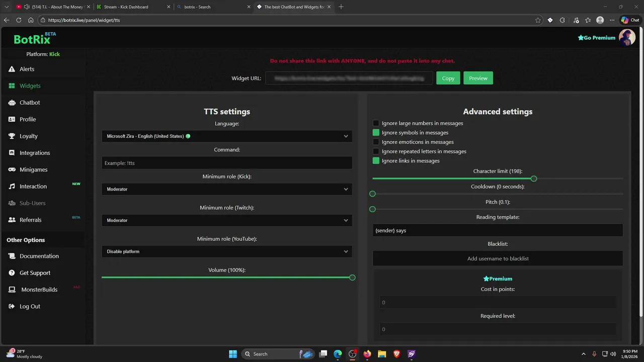644x362 pixels.
Task: Click the Windows taskbar Search box
Action: [278, 354]
